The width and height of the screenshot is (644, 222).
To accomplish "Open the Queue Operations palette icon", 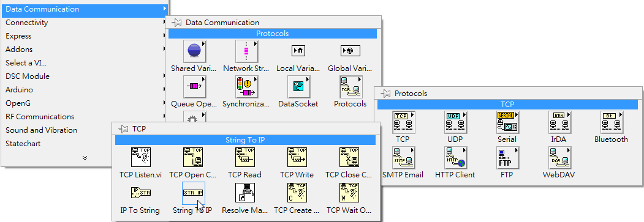I will 194,86.
